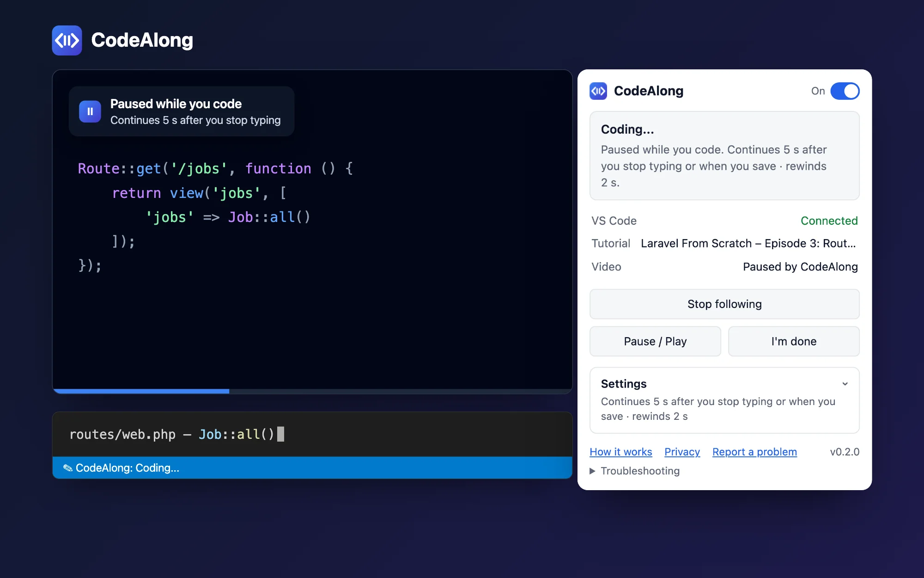Open the Report a problem link
Viewport: 924px width, 578px height.
click(754, 452)
